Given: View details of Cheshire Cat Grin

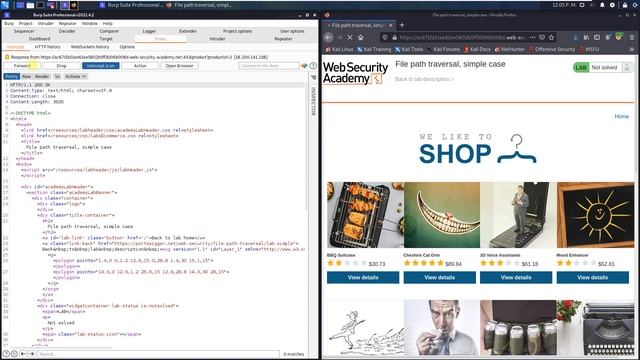Looking at the screenshot, I should pos(440,278).
